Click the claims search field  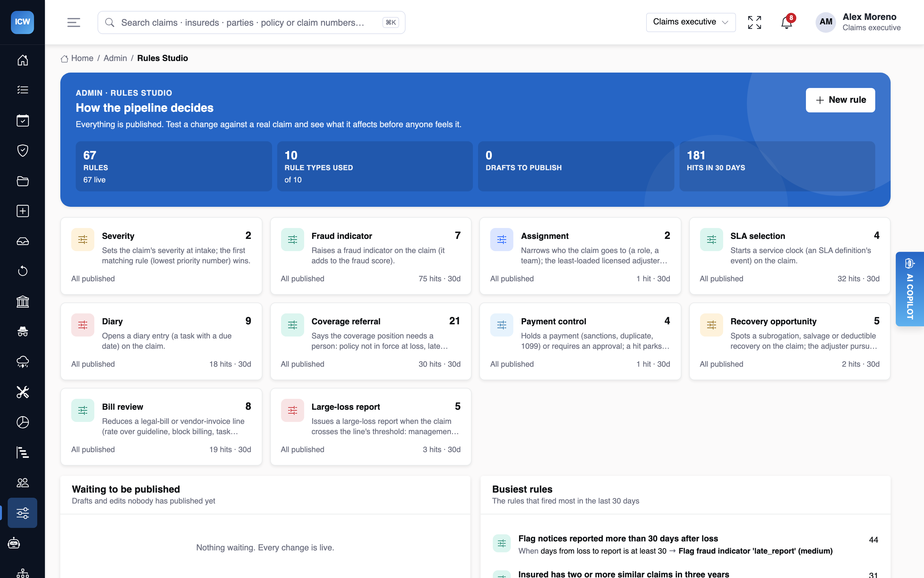point(251,22)
